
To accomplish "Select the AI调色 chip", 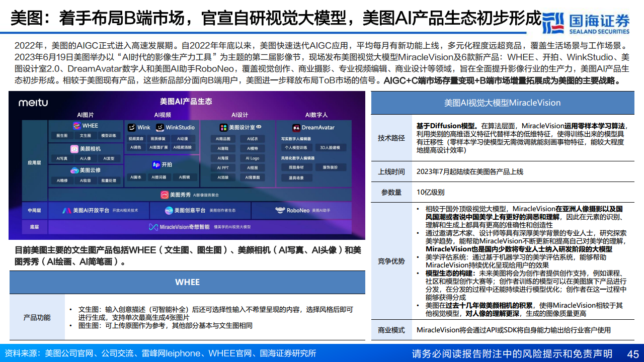I will (136, 147).
